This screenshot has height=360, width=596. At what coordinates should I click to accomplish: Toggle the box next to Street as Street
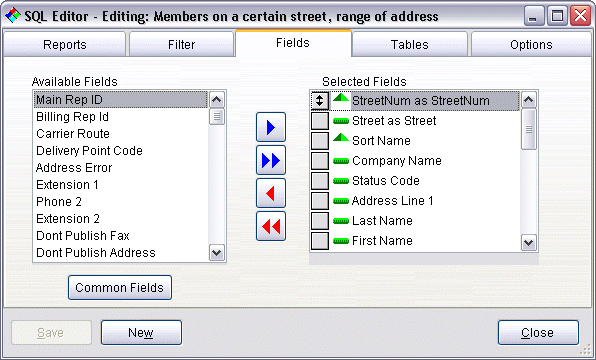[x=320, y=121]
